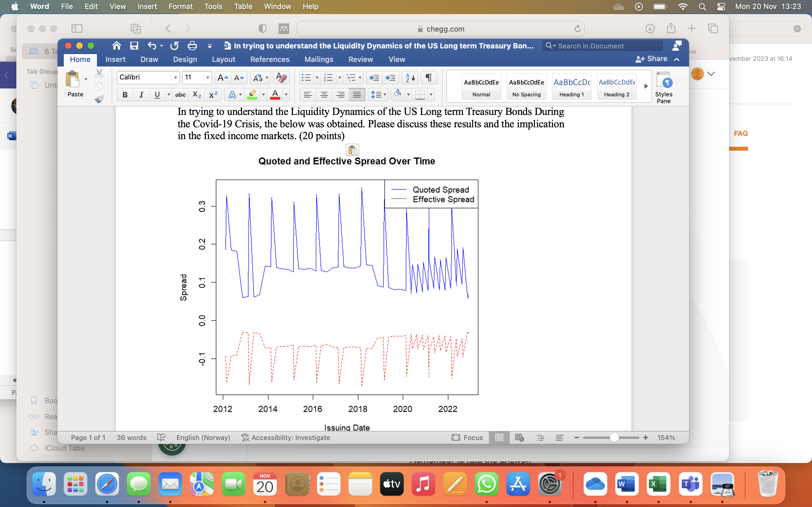This screenshot has height=507, width=812.
Task: Expand the styles gallery arrow
Action: point(646,86)
